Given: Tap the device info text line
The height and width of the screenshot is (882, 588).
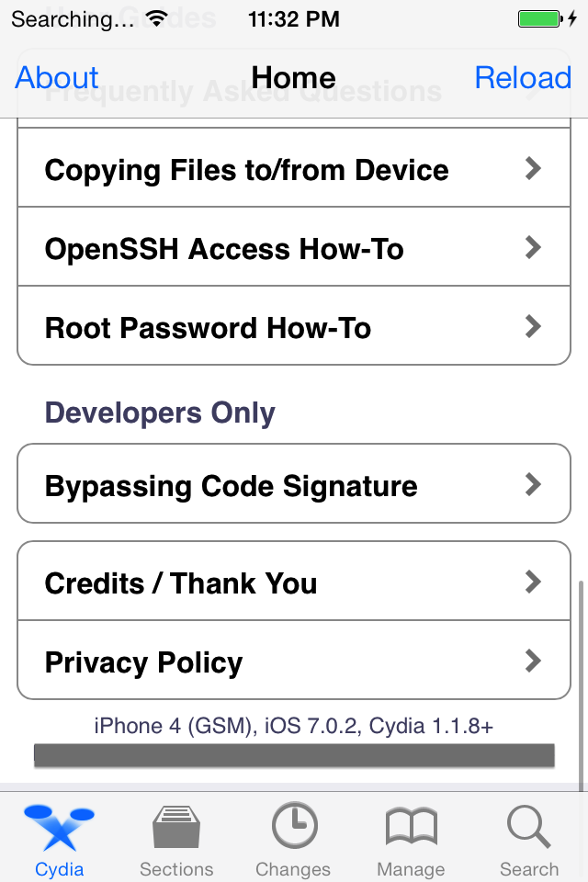Looking at the screenshot, I should tap(294, 726).
